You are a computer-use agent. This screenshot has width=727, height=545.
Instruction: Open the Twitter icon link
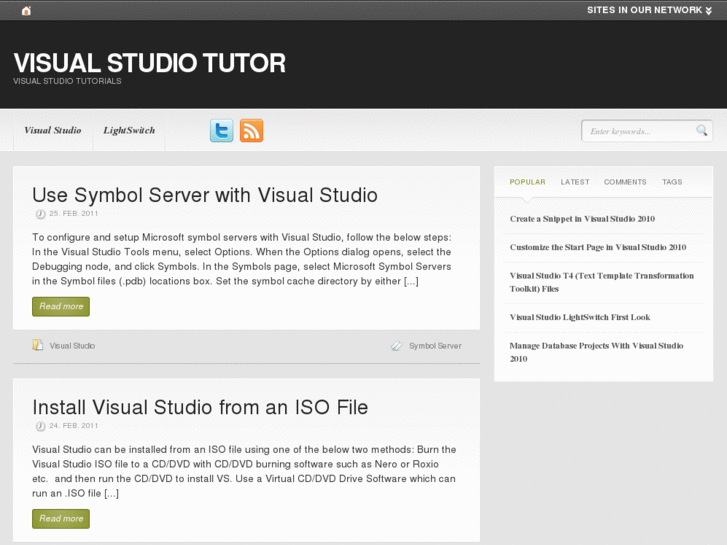tap(221, 130)
